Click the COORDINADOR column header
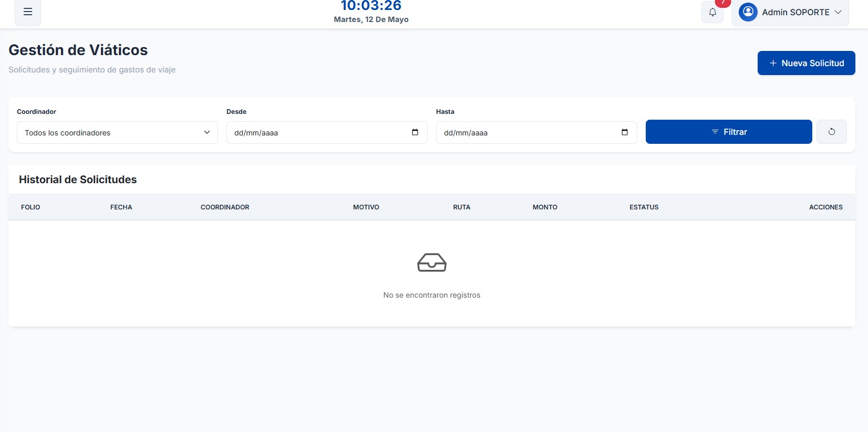This screenshot has width=868, height=432. [225, 207]
